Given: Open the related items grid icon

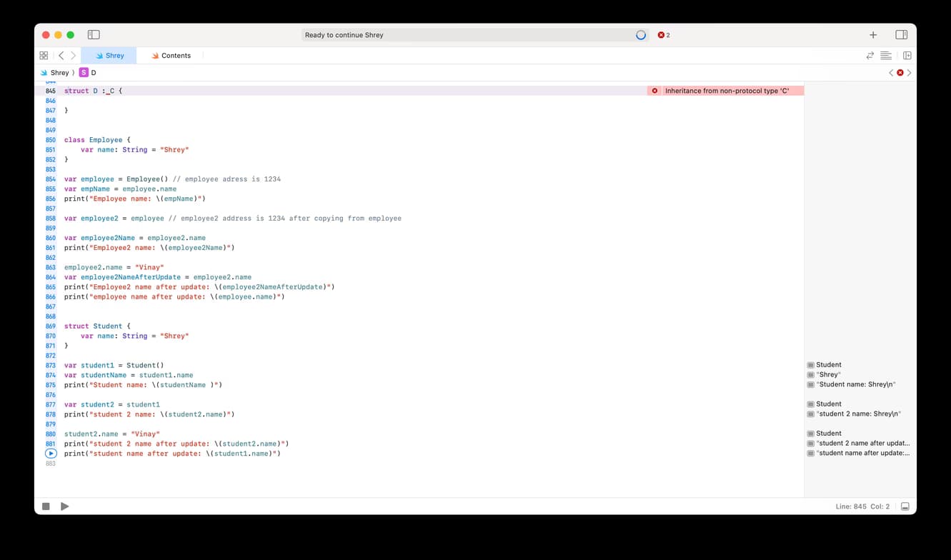Looking at the screenshot, I should coord(44,55).
